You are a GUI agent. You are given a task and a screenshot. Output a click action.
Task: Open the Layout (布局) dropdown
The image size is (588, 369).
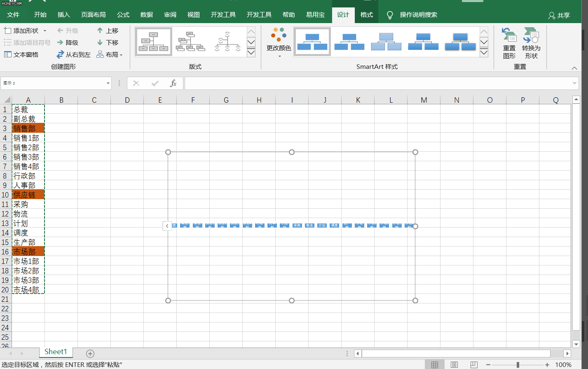[x=110, y=54]
